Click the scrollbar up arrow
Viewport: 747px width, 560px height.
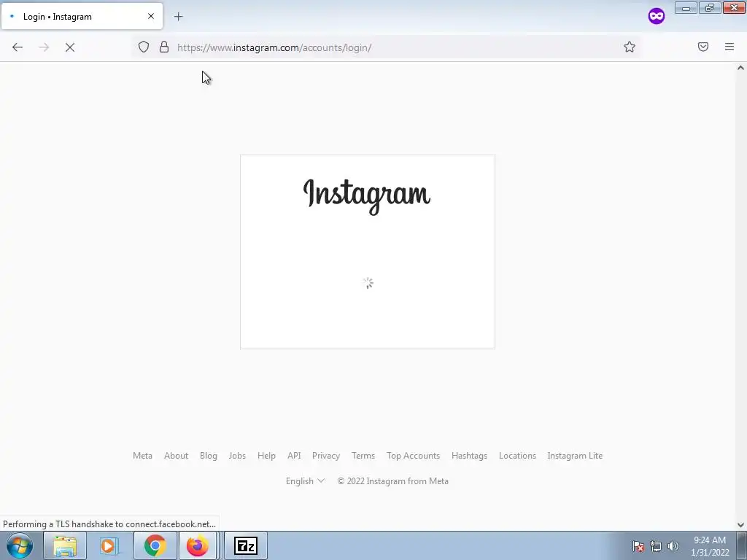741,68
